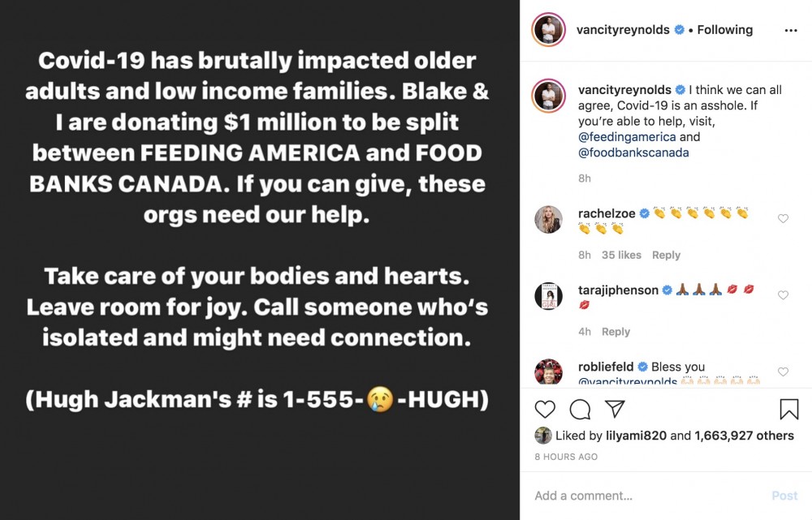Image resolution: width=812 pixels, height=520 pixels.
Task: Like tarajiphenson's comment
Action: [783, 295]
